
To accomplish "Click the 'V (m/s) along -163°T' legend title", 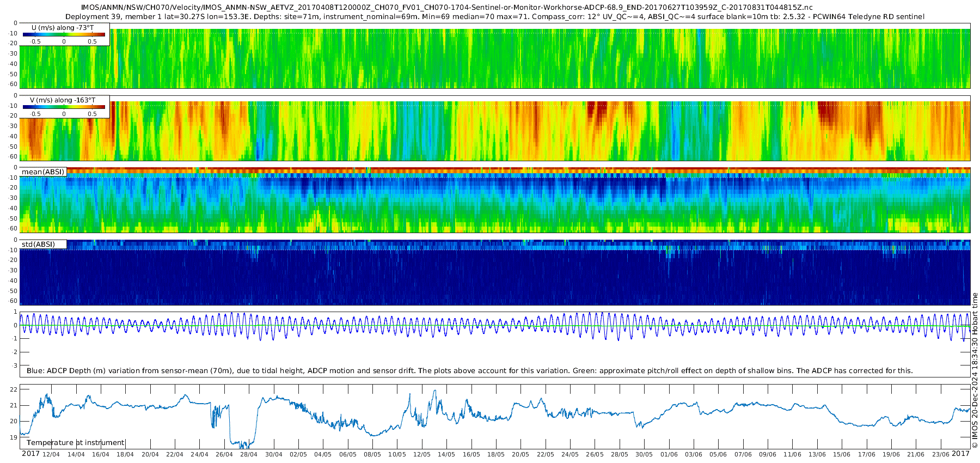I will 63,100.
